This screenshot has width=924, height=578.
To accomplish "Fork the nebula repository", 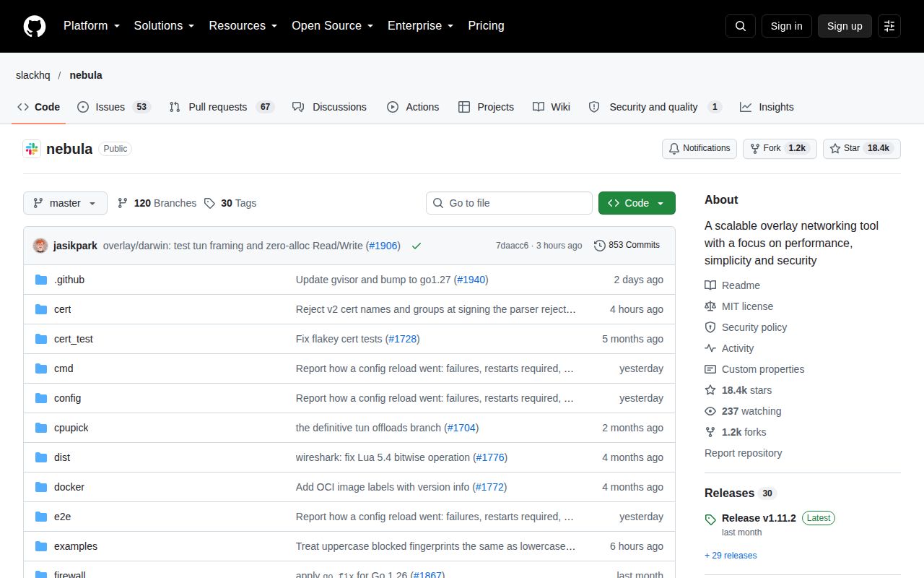I will (x=780, y=148).
